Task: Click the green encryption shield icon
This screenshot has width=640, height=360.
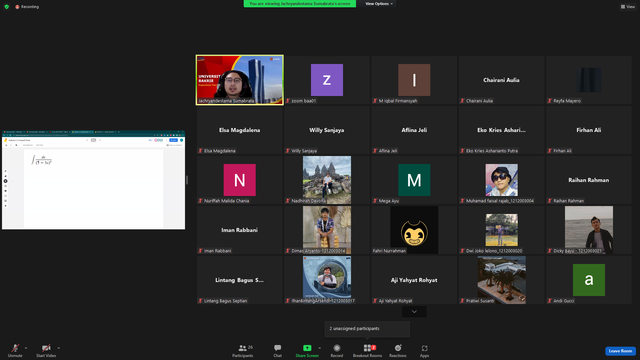Action: 7,7
